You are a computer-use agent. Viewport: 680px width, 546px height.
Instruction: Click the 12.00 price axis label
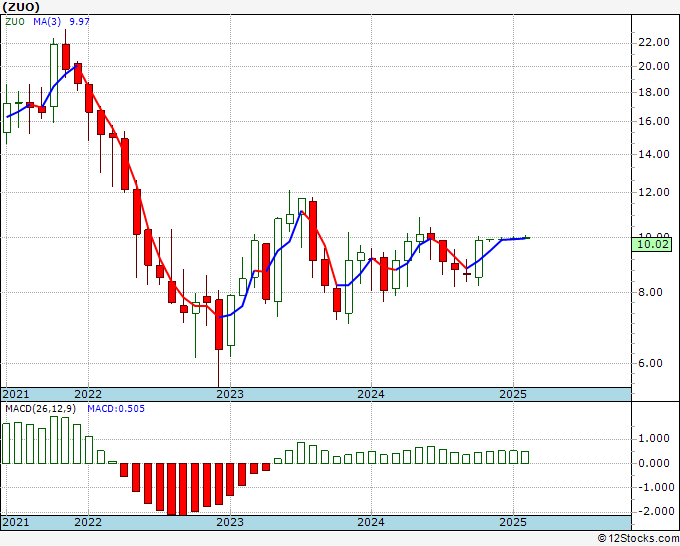point(654,192)
